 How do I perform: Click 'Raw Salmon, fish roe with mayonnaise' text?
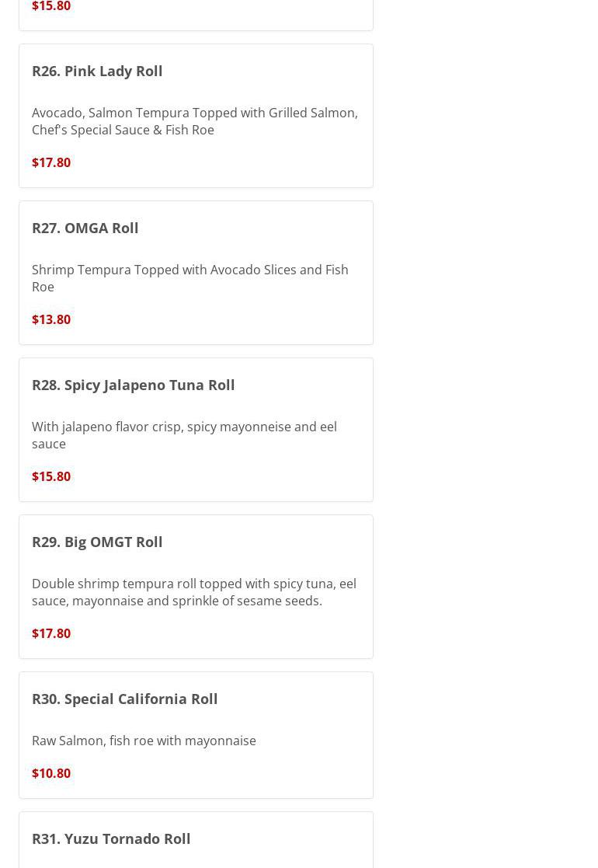(144, 741)
